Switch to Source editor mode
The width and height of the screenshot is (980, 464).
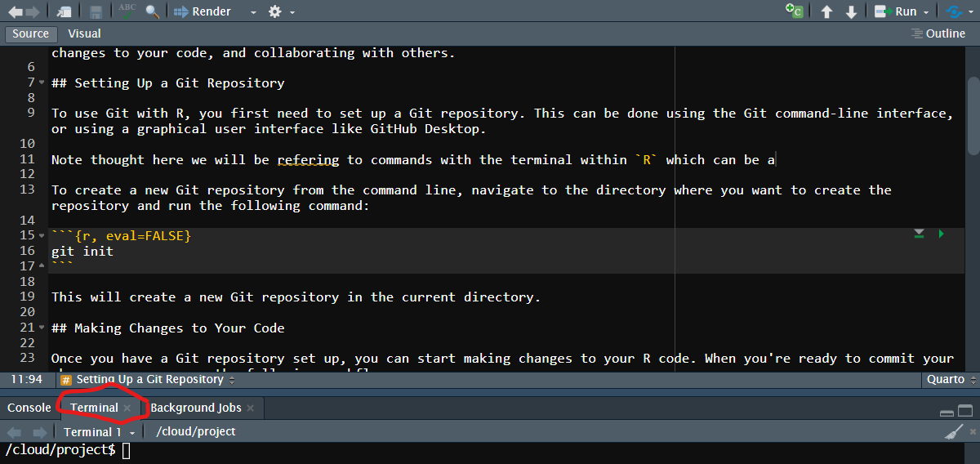coord(31,33)
